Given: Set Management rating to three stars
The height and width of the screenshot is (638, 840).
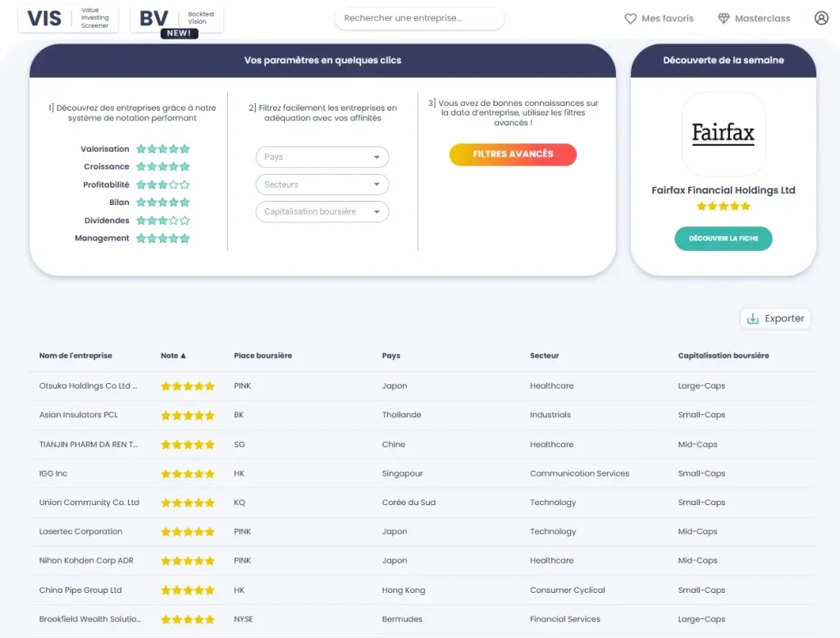Looking at the screenshot, I should [x=163, y=239].
